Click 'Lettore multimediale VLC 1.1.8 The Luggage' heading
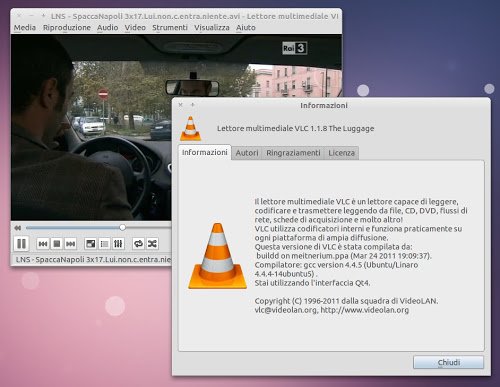500x387 pixels. [296, 128]
